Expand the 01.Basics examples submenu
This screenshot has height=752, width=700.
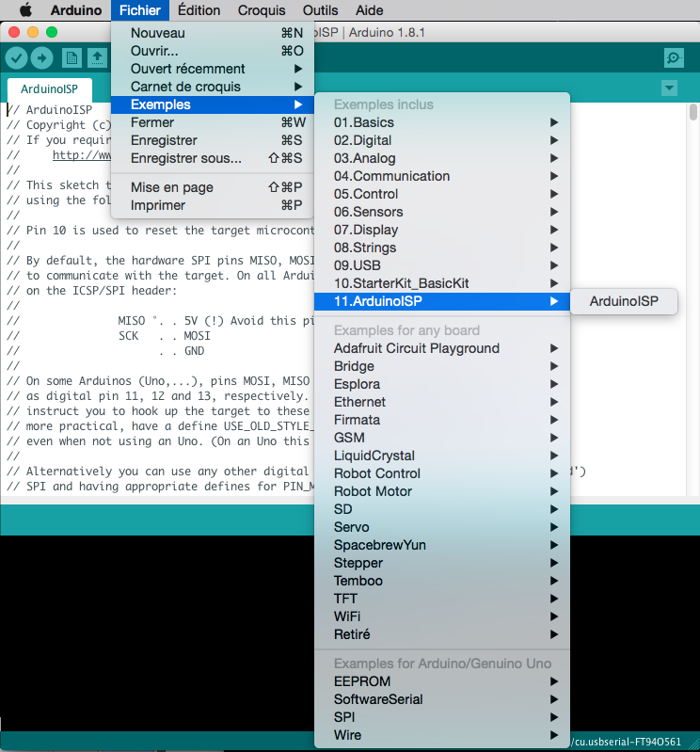442,122
